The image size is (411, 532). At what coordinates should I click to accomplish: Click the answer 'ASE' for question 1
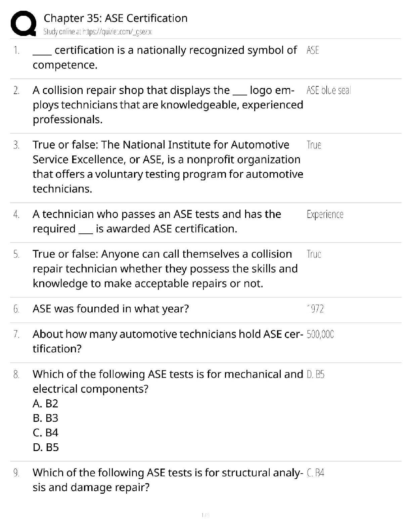[x=313, y=50]
